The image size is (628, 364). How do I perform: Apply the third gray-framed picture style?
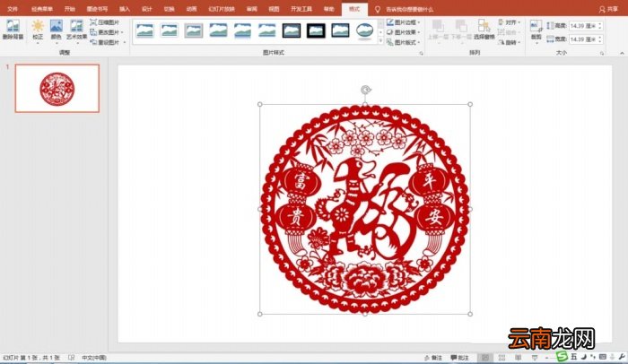pyautogui.click(x=194, y=30)
